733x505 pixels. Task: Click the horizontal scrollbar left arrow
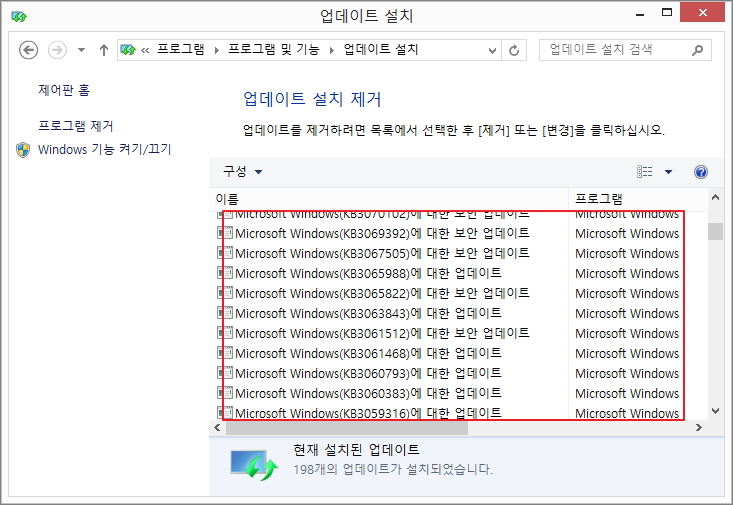click(x=217, y=427)
